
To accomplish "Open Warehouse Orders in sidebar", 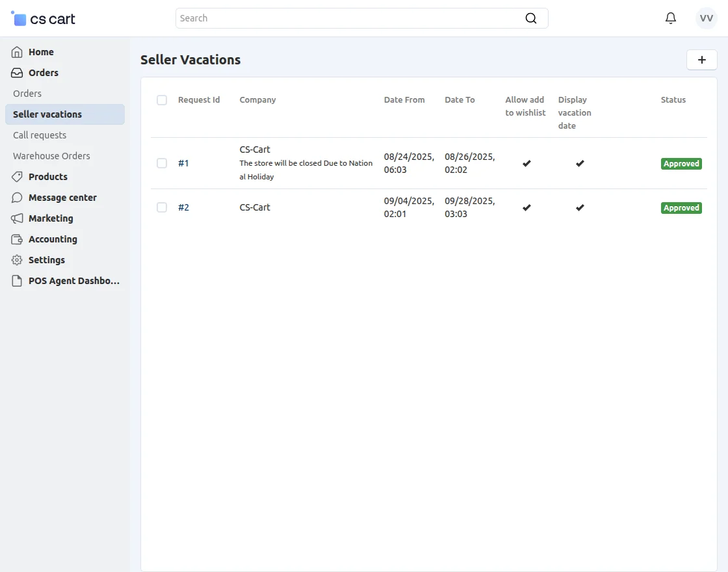I will [51, 156].
